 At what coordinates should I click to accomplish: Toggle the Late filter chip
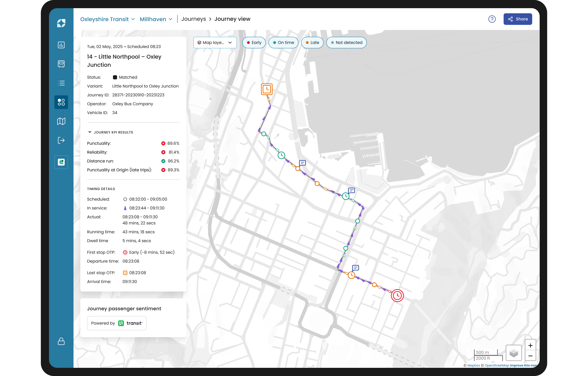coord(312,42)
